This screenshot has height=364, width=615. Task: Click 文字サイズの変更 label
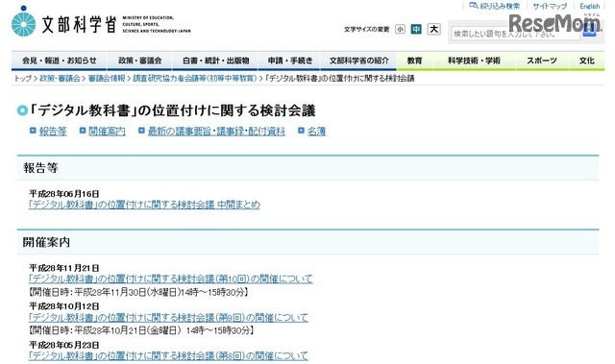click(367, 30)
